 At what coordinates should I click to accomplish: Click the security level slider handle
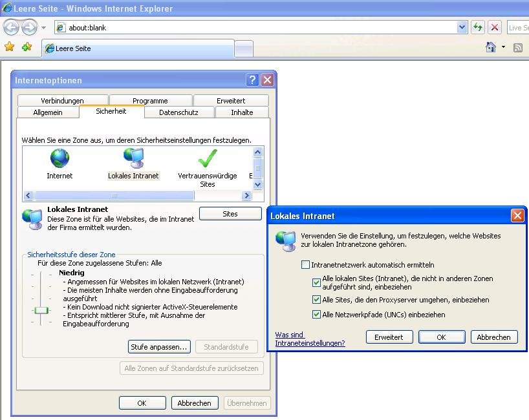point(41,310)
